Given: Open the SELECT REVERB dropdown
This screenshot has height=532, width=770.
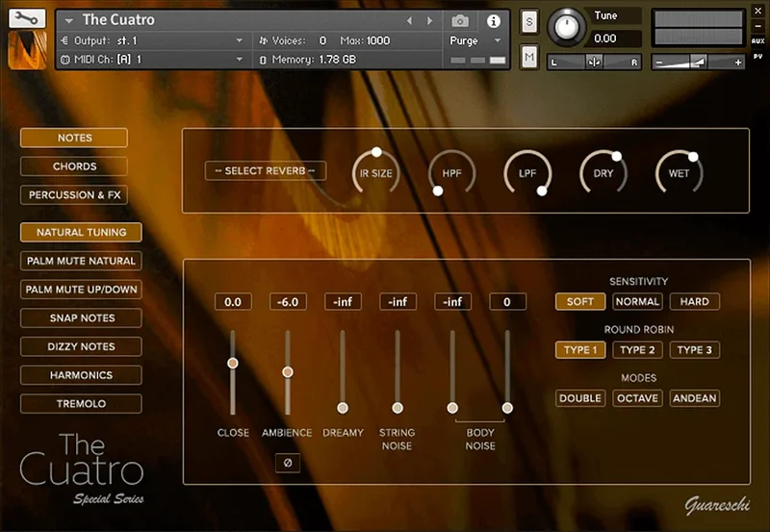Looking at the screenshot, I should coord(266,171).
